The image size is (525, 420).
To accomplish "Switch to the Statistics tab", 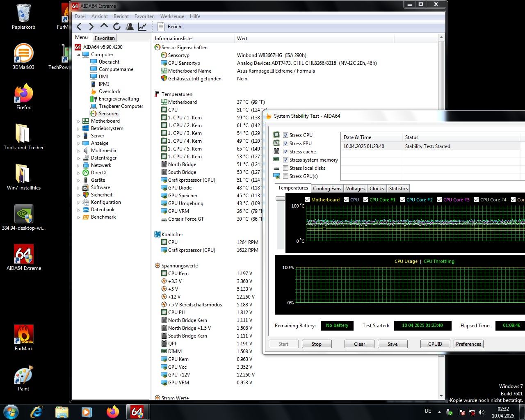I will point(398,189).
